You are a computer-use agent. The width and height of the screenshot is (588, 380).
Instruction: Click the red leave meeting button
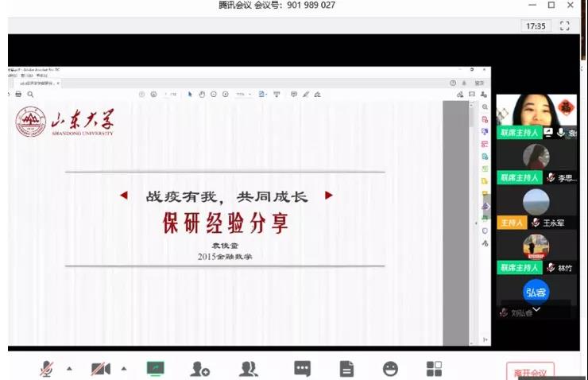530,371
